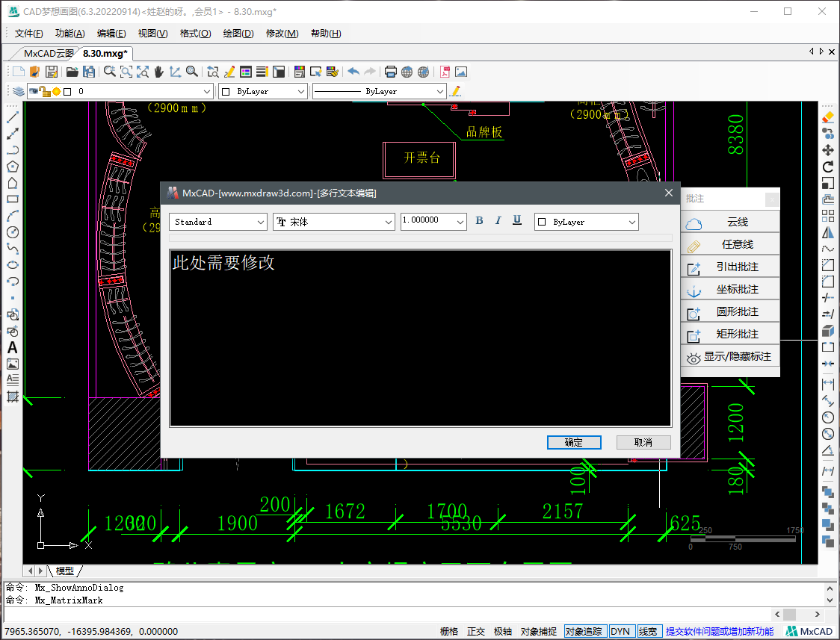Select the Hatch fill tool
The width and height of the screenshot is (840, 640).
[12, 397]
